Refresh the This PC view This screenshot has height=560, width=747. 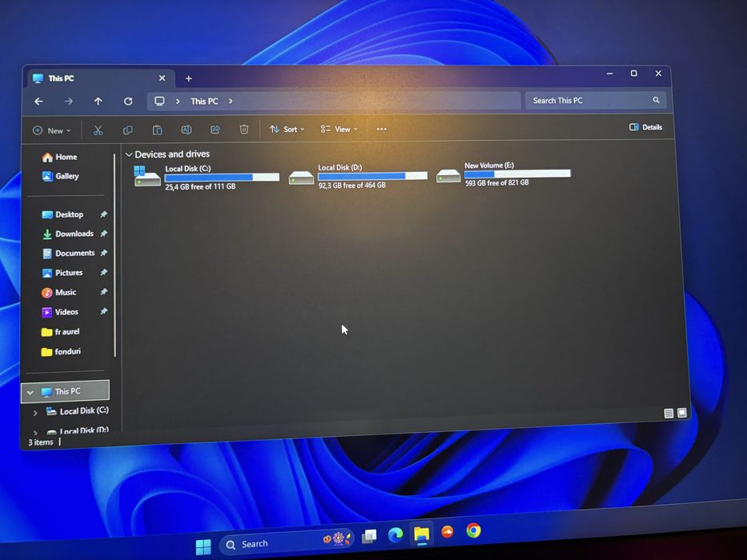click(x=128, y=102)
